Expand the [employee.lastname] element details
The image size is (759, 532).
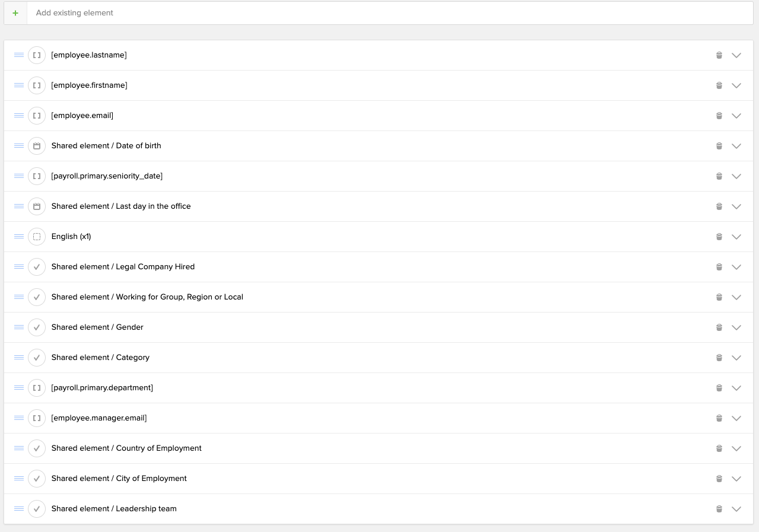click(736, 55)
